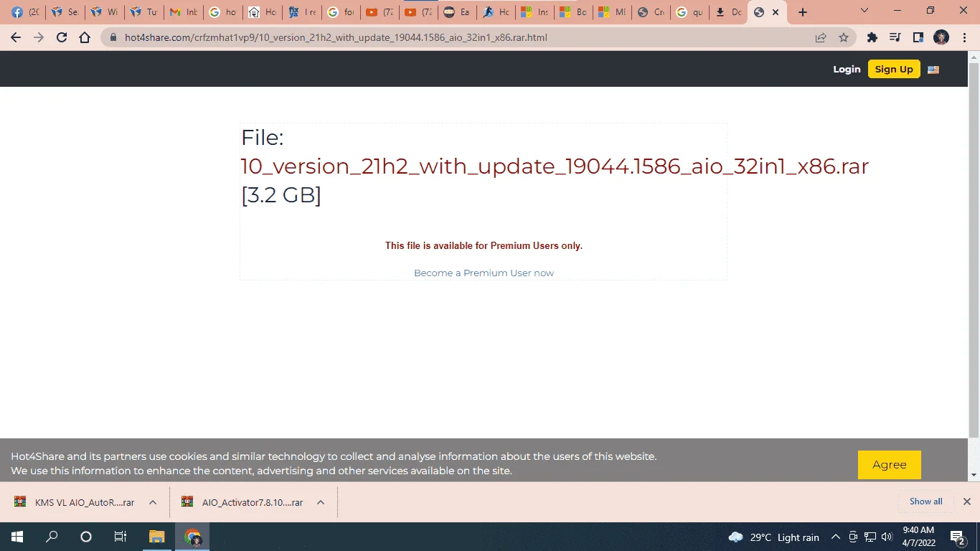Open the US flag language selector

933,70
